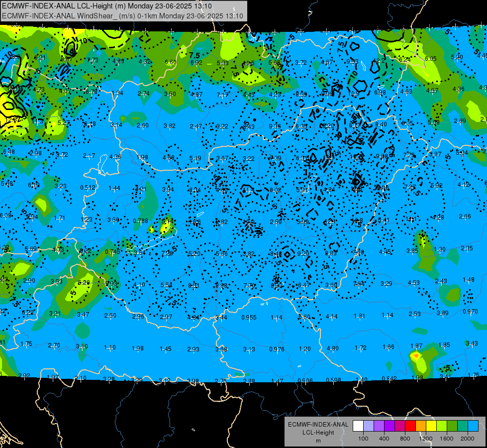Click the unit label m in the legend
This screenshot has height=448, width=487.
[318, 441]
